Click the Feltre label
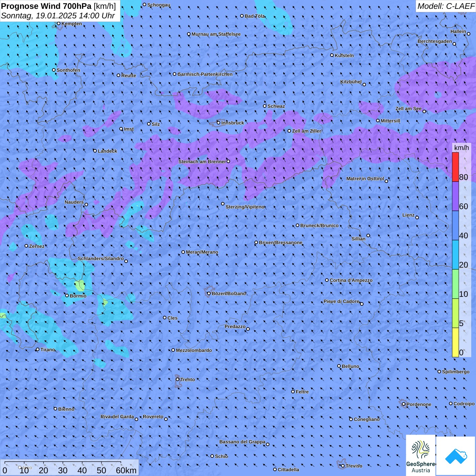476x476 pixels. point(302,392)
